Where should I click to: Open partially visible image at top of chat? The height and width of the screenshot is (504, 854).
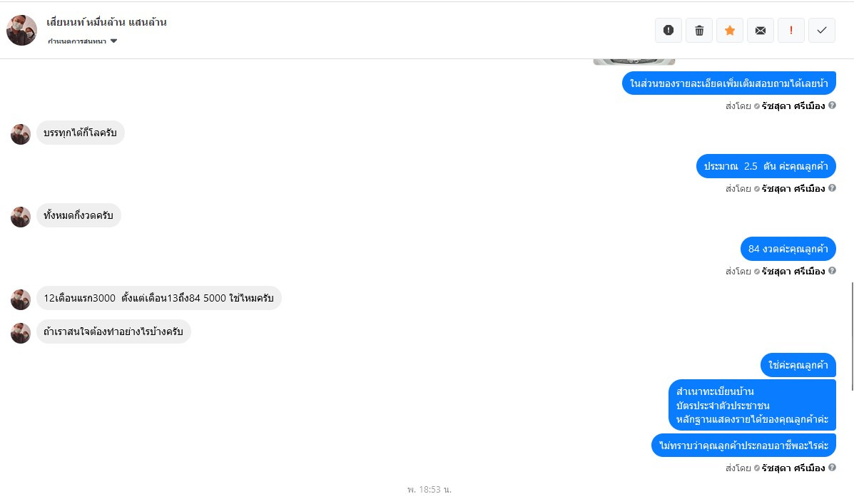point(634,61)
